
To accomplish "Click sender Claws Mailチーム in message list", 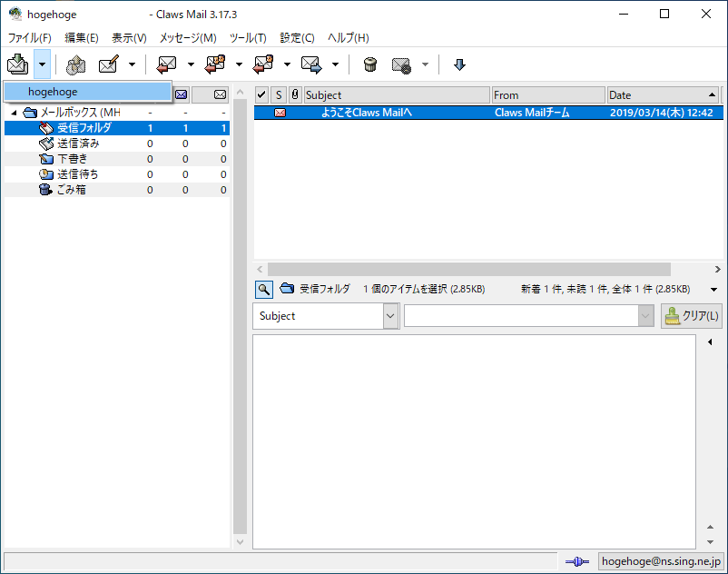I will 532,113.
